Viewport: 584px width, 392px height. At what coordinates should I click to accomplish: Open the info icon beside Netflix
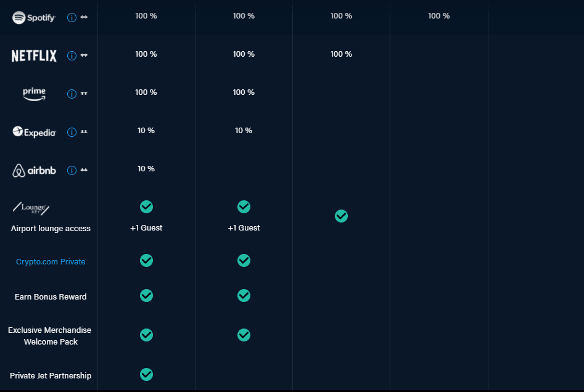72,56
